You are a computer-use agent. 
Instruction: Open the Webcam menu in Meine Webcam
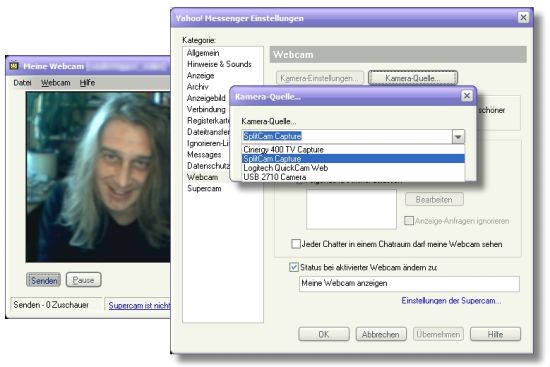tap(55, 83)
